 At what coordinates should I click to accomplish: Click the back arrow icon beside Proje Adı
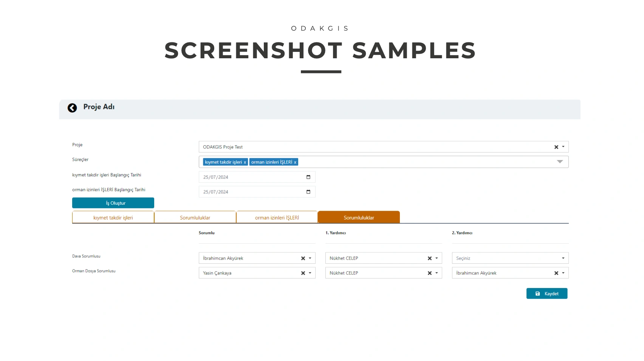click(x=72, y=108)
